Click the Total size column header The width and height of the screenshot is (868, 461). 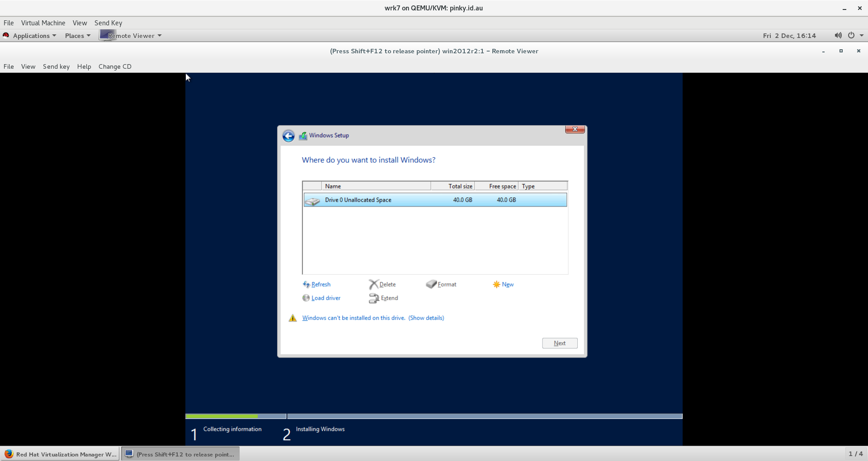[453, 186]
